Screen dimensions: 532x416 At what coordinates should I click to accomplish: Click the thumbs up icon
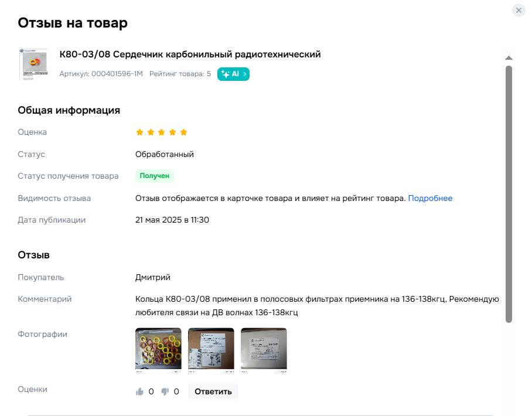[x=139, y=392]
